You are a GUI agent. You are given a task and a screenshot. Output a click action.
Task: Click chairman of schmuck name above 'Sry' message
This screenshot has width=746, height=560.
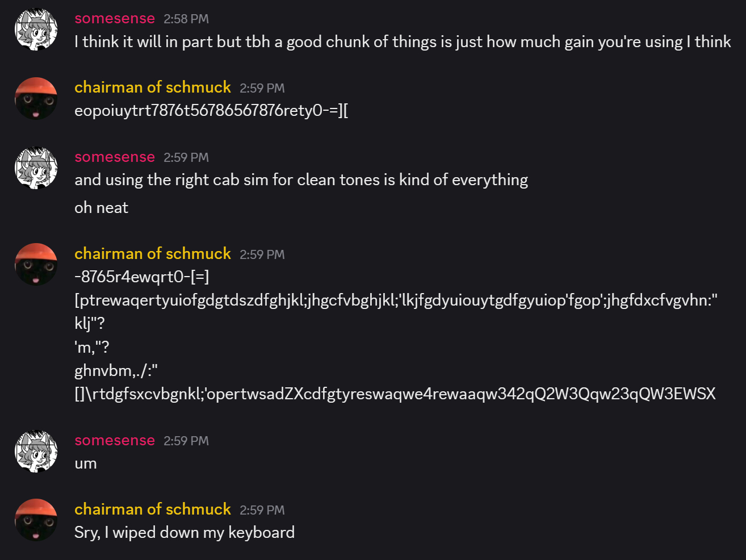(153, 509)
